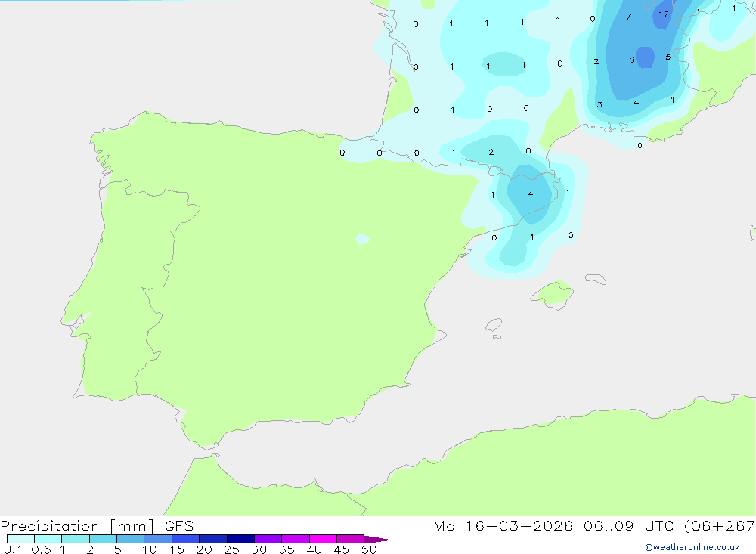Select the 0.5–1 mm legend swatch
756x554 pixels.
click(48, 539)
